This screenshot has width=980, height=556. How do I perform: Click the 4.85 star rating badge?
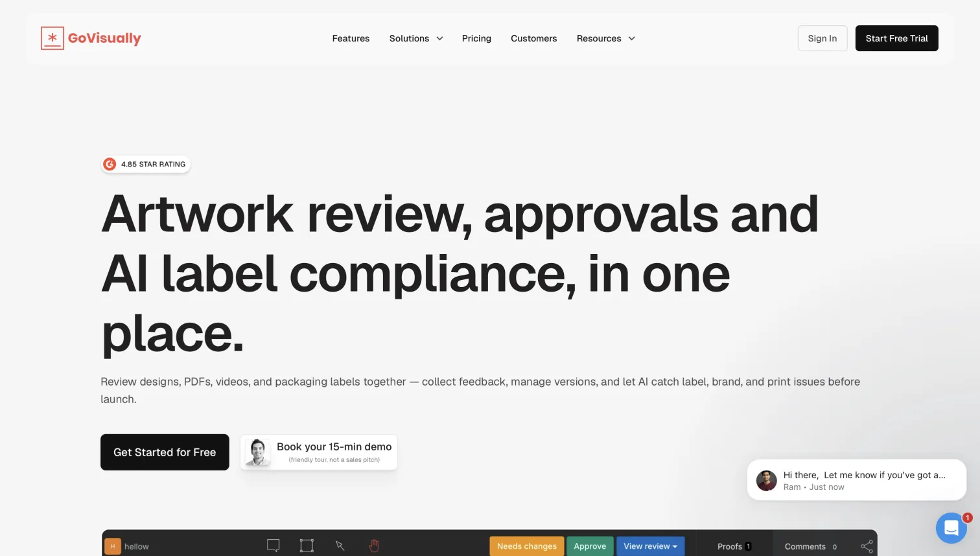click(x=146, y=164)
